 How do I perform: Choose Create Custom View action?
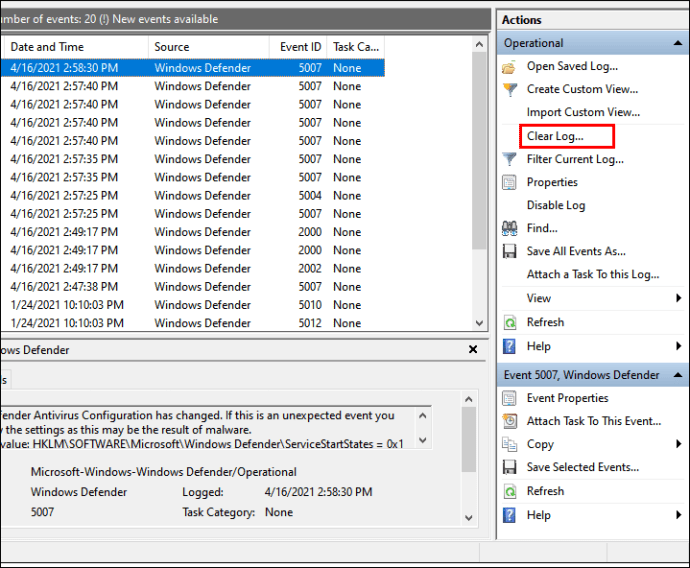(582, 89)
